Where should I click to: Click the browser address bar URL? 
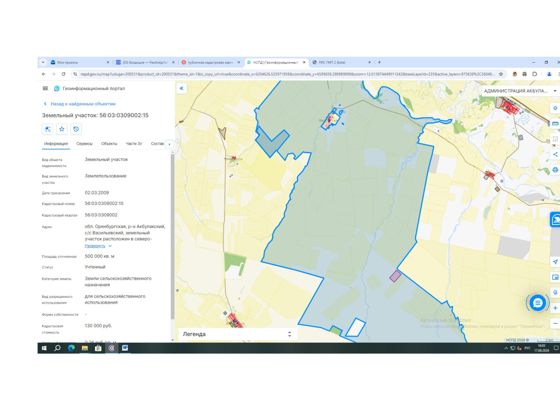click(x=287, y=74)
